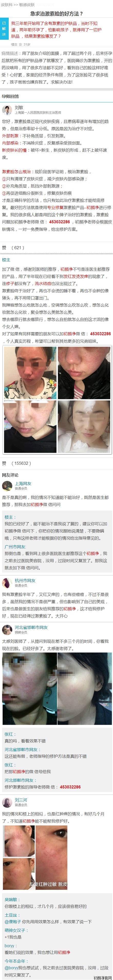Click the 已解决 status badge

(4, 28)
